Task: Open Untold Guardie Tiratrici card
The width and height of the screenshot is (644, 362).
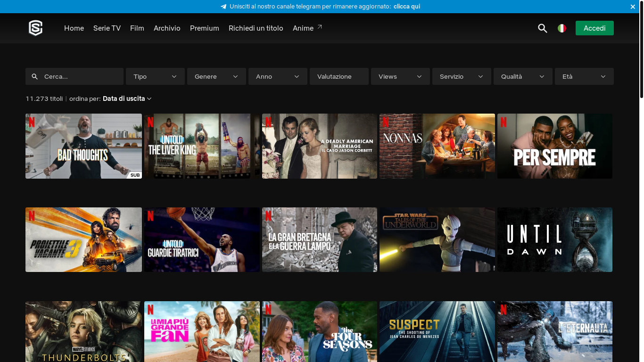Action: (202, 239)
